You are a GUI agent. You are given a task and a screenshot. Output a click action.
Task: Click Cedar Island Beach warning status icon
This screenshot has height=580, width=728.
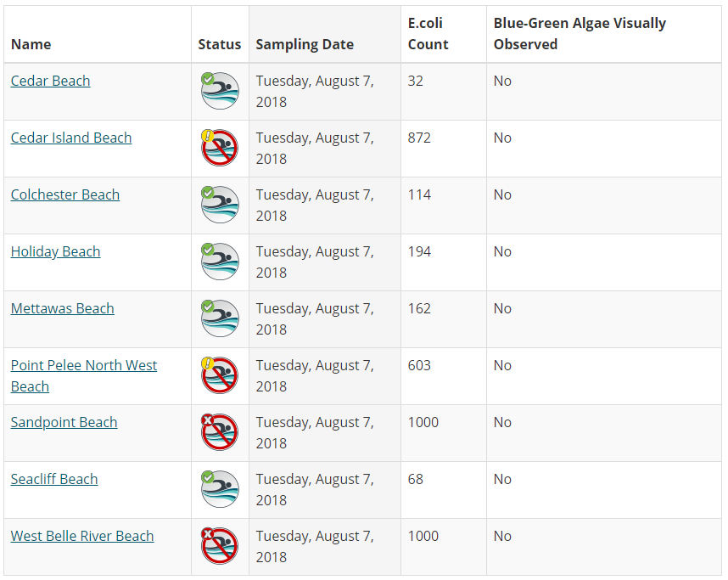220,148
